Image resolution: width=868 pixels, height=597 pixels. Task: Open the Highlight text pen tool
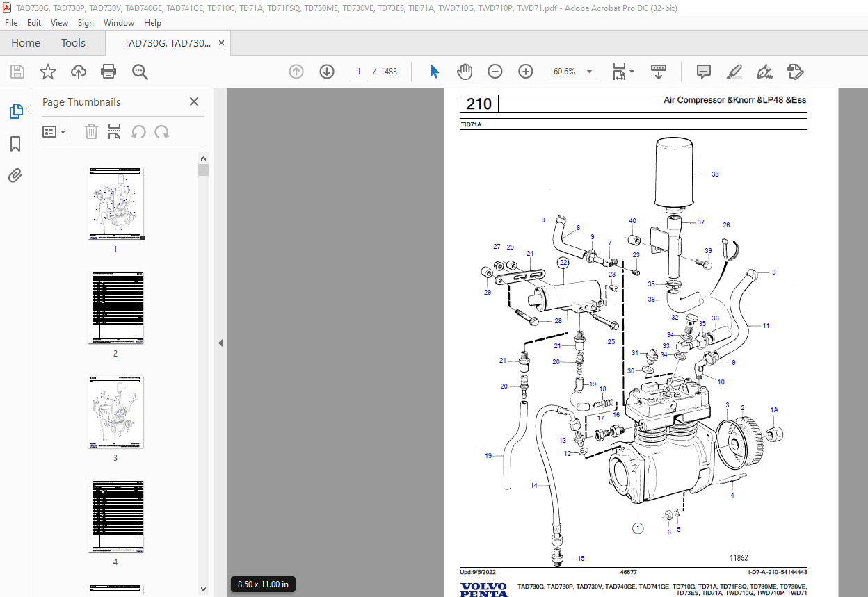click(x=734, y=72)
